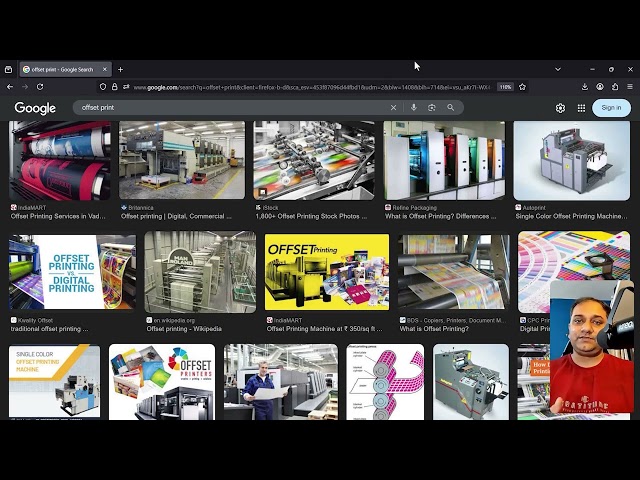Open image of man inspecting printed sheet
This screenshot has height=480, width=640.
pyautogui.click(x=281, y=382)
